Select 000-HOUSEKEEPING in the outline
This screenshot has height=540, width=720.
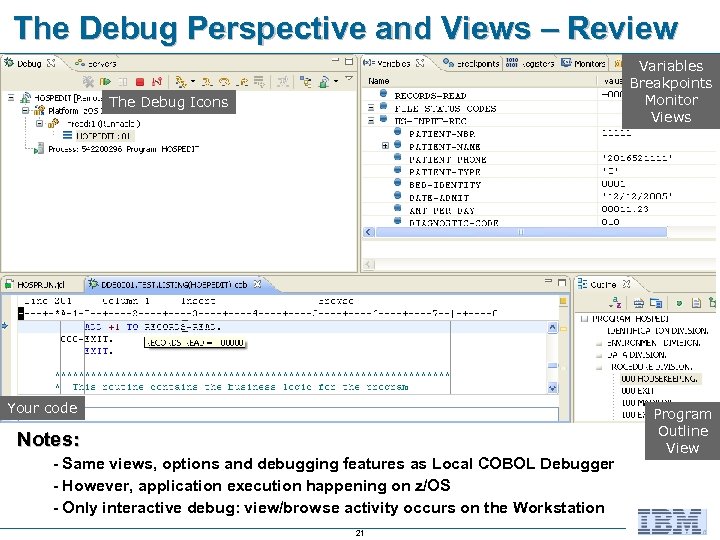[659, 378]
